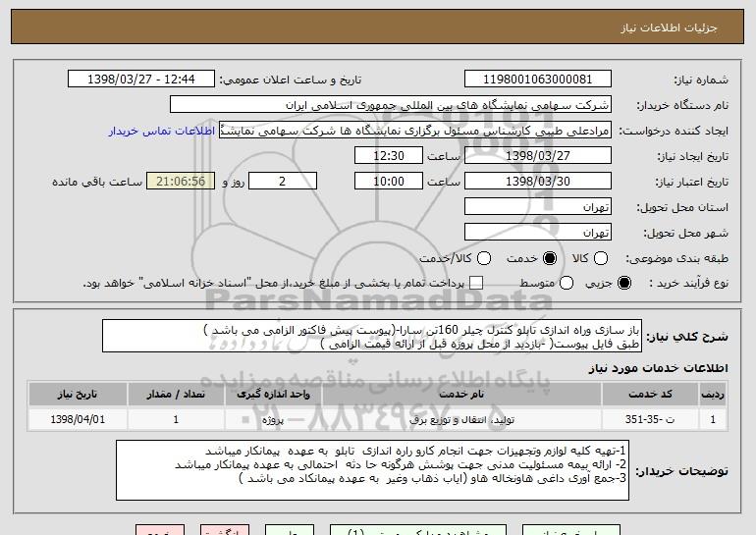
Task: Click the remaining time countdown 21:06:56
Action: click(x=181, y=182)
